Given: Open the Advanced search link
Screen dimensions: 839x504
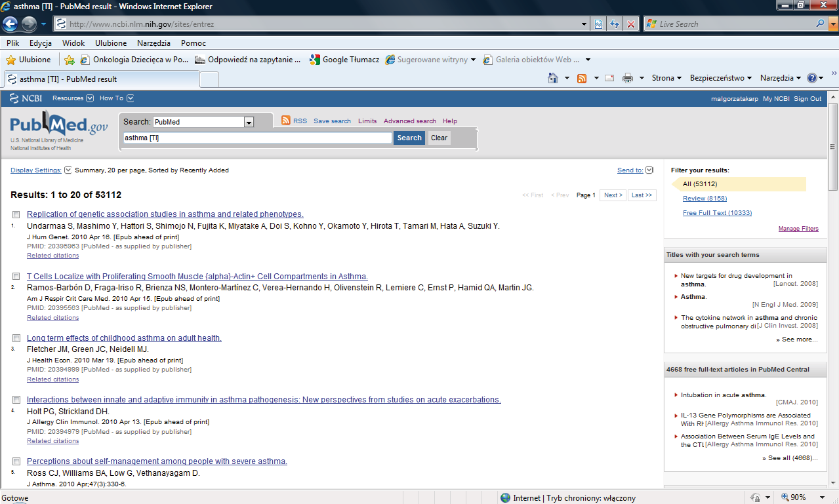Looking at the screenshot, I should [410, 121].
